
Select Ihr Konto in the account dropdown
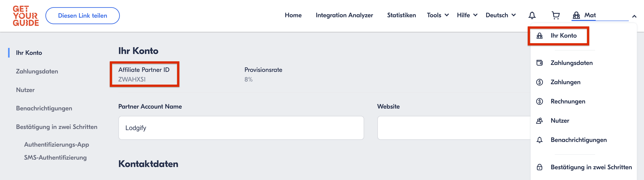point(563,36)
